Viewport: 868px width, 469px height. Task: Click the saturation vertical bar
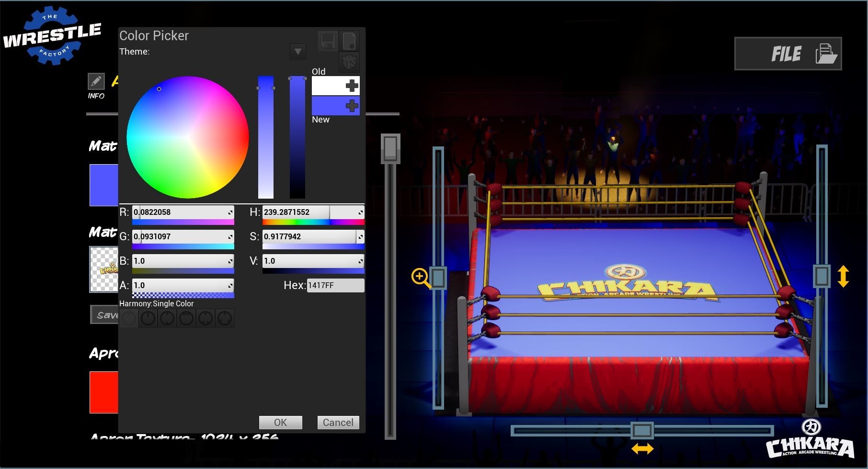coord(266,137)
